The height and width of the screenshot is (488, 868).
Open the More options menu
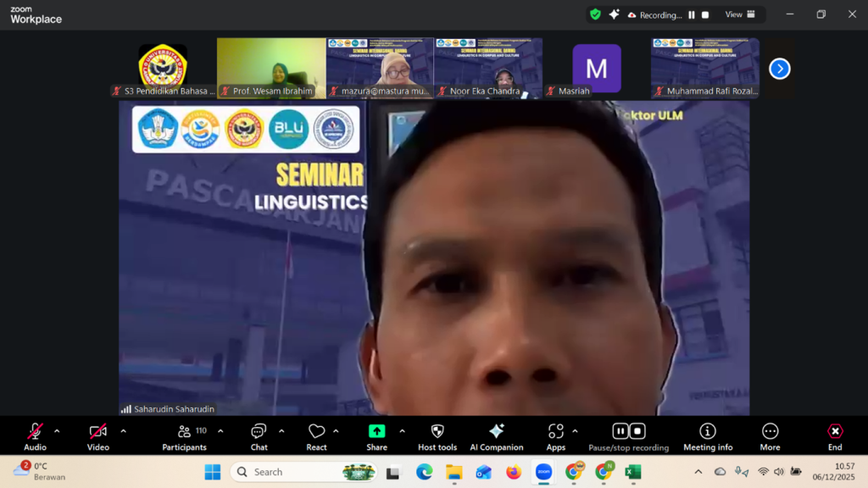pos(770,435)
